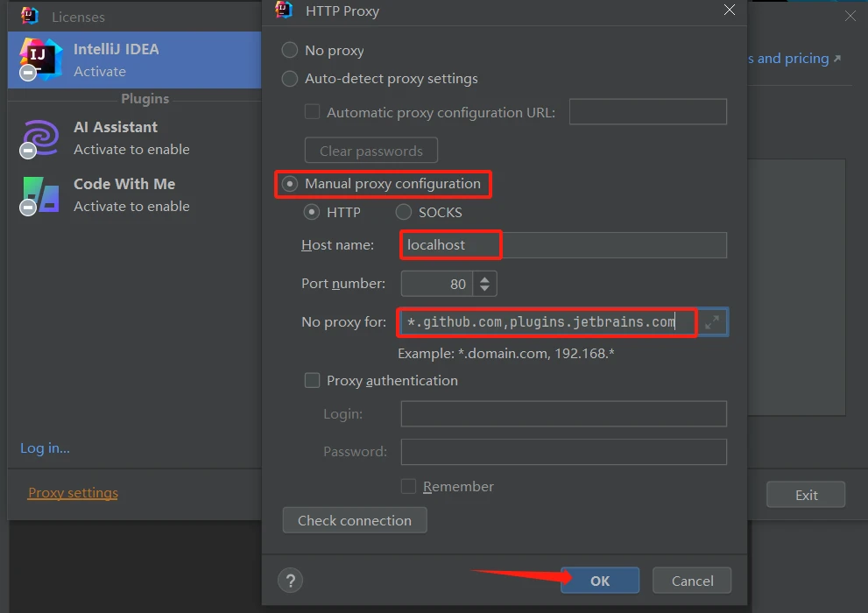
Task: Increase port number with up arrow
Action: (x=485, y=278)
